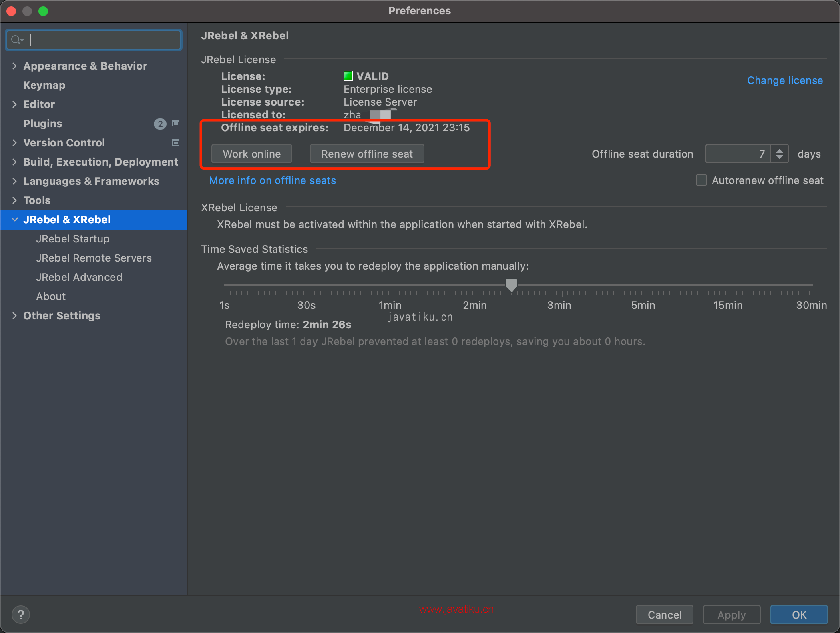This screenshot has width=840, height=633.
Task: Click the slider track at 5min mark
Action: [647, 285]
